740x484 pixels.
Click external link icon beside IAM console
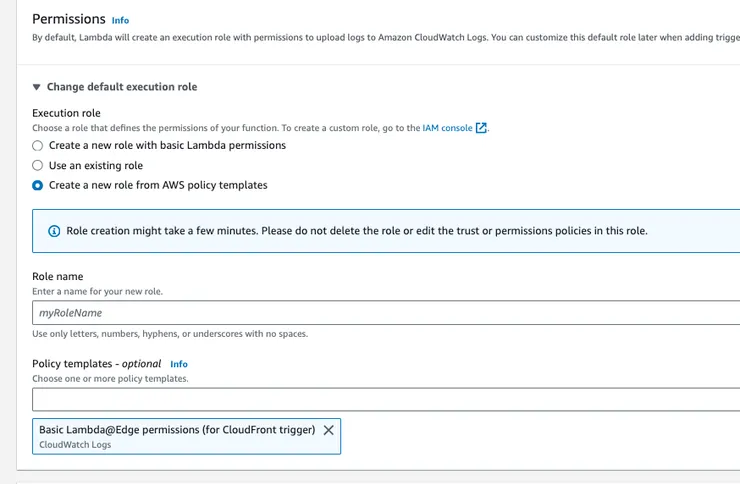tap(481, 128)
